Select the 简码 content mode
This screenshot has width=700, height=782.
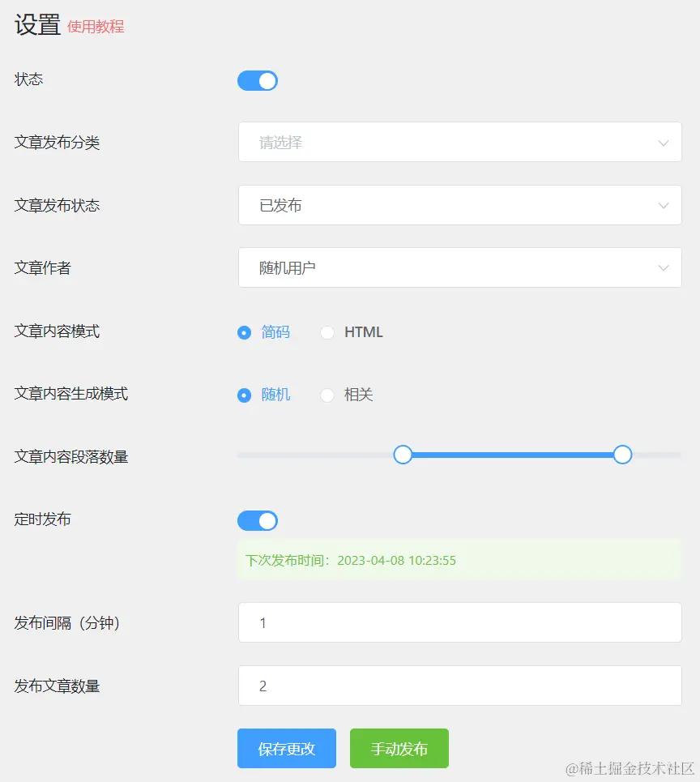(x=245, y=331)
